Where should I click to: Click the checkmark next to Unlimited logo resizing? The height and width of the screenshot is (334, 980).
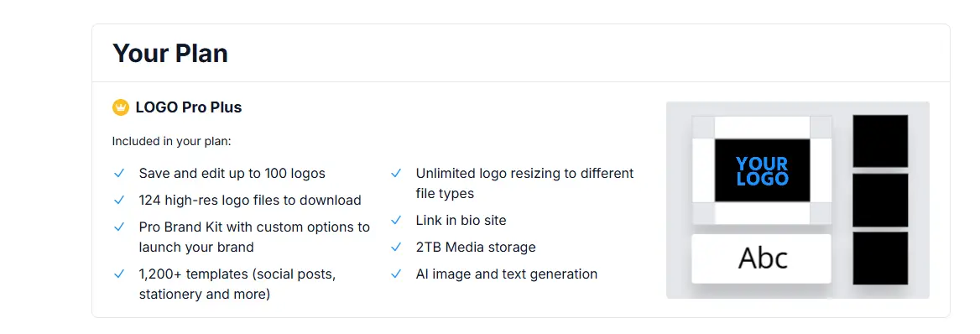coord(396,173)
